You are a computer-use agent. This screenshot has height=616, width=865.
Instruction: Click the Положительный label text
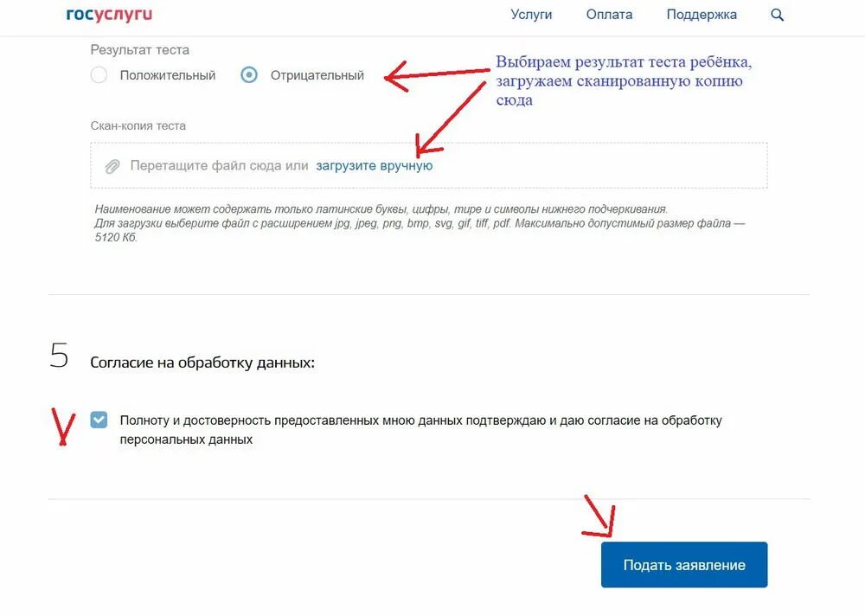click(168, 75)
